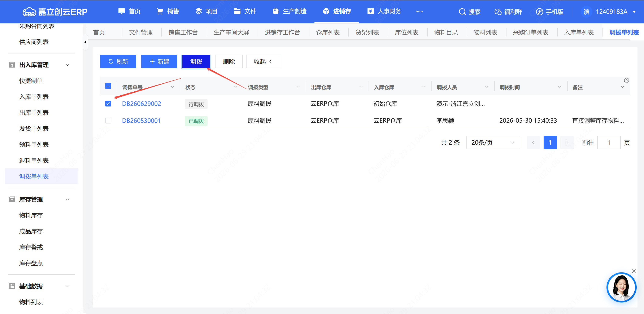
Task: Click the 删除 button
Action: pyautogui.click(x=229, y=61)
